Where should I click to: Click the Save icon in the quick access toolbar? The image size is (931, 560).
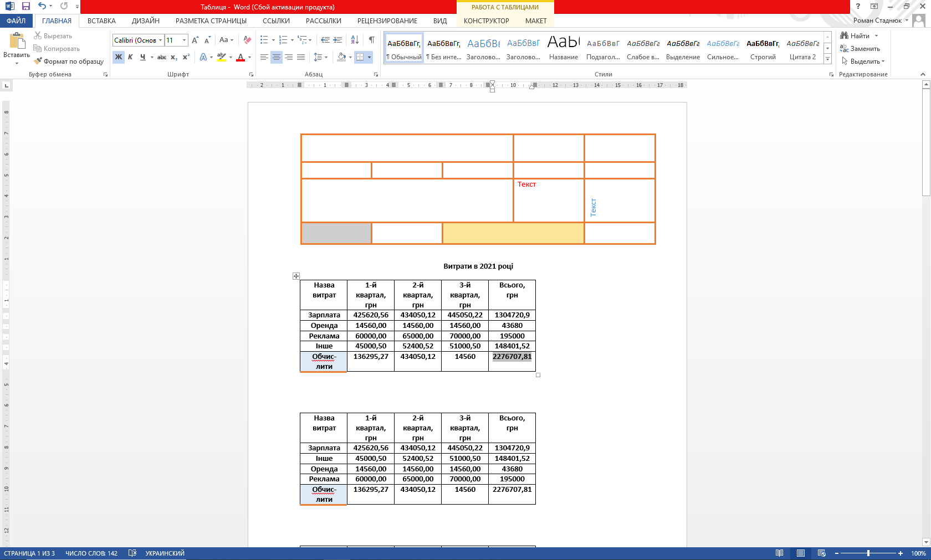tap(25, 6)
